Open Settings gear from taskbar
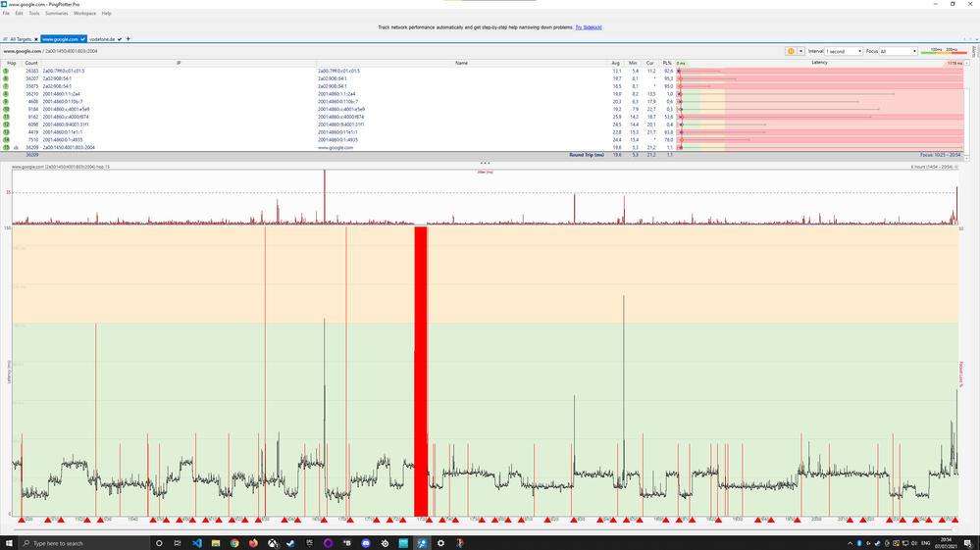This screenshot has height=550, width=980. 440,543
